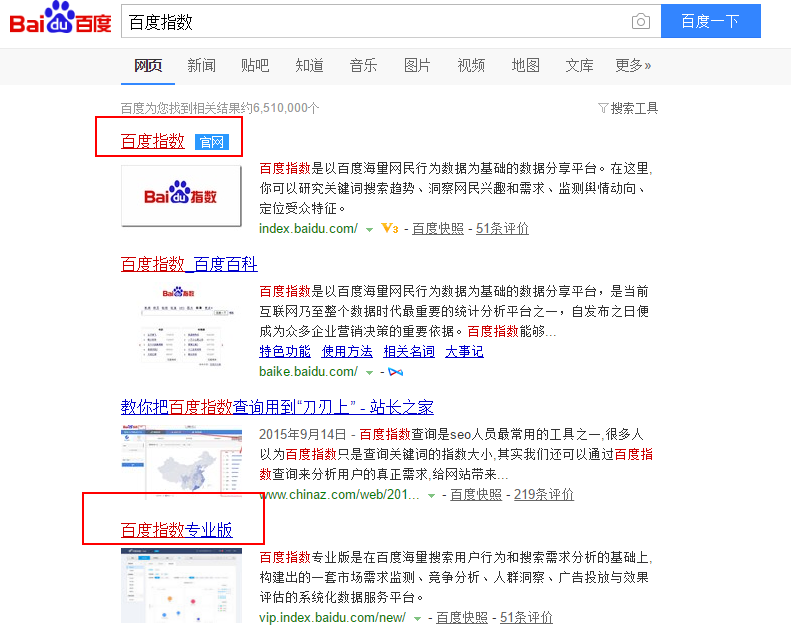Screen dimensions: 791x628
Task: Open 51条评价 next to index.baidu.com
Action: coord(502,229)
